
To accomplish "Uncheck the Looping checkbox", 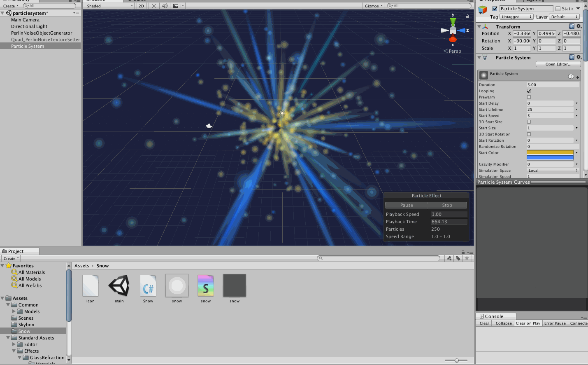I will (529, 91).
